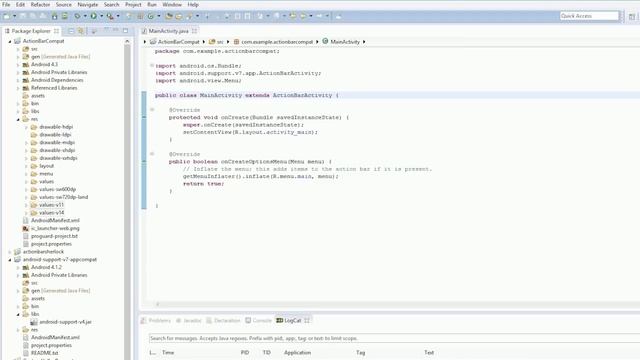This screenshot has width=640, height=360.
Task: Expand the Android 4.3 library node
Action: 18,64
